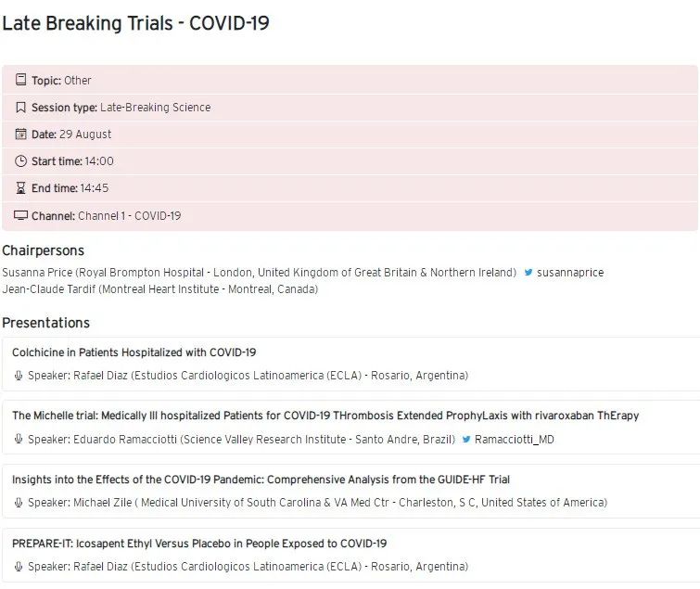Open the GUIDE-HF Trial presentation title
Viewport: 700px width, 589px height.
[261, 480]
